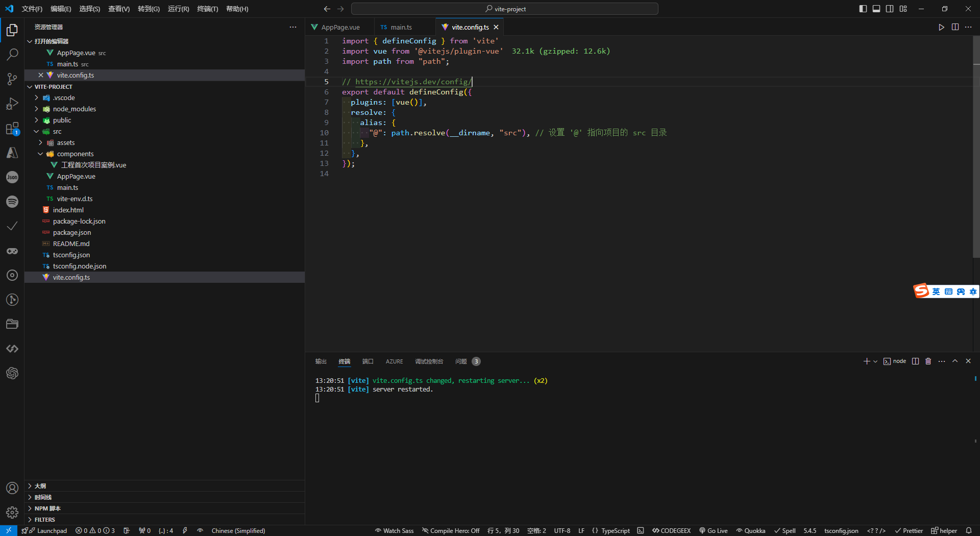Open the Manage settings gear

point(12,512)
